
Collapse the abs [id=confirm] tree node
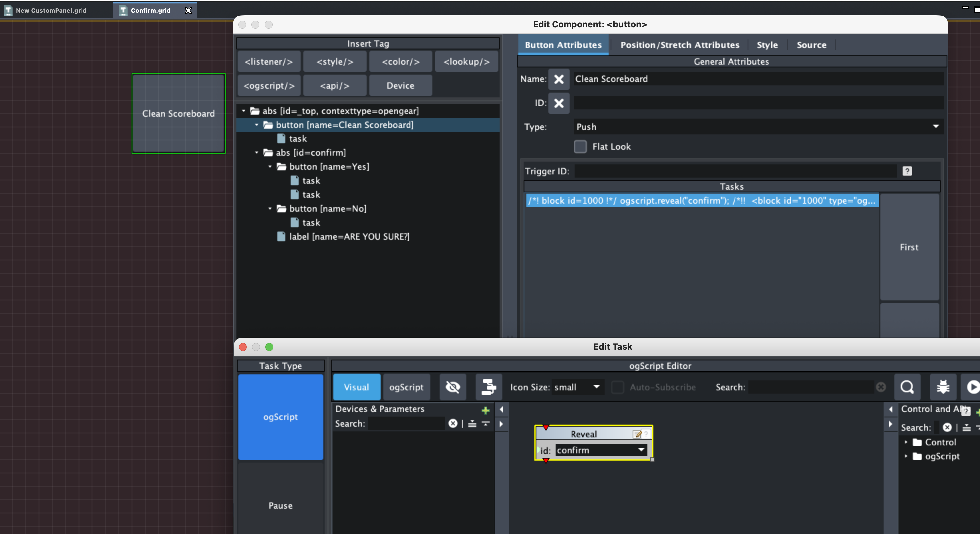point(257,152)
